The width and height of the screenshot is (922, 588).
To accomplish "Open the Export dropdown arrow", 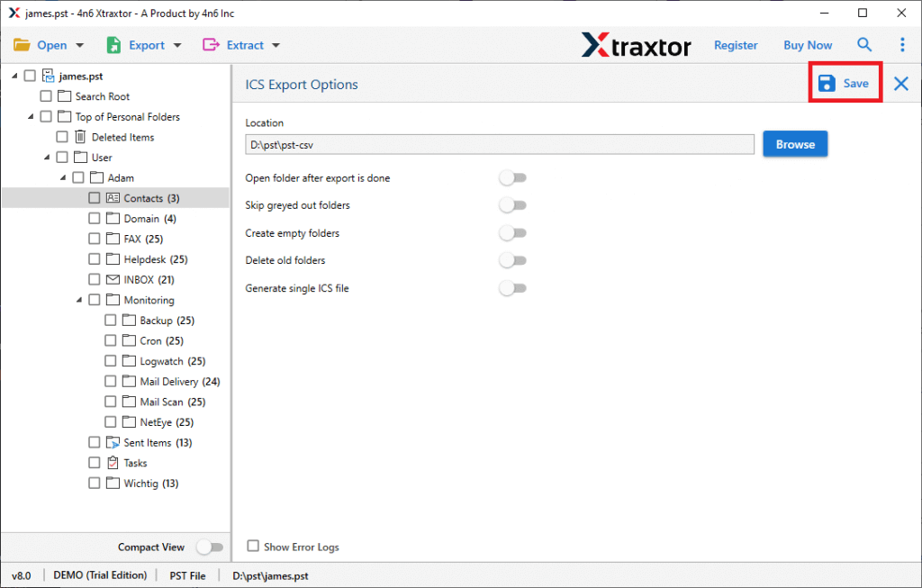I will [x=177, y=45].
